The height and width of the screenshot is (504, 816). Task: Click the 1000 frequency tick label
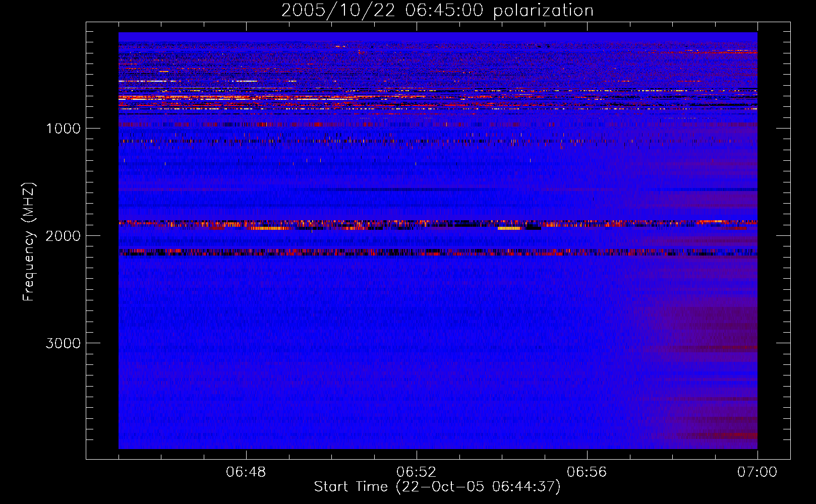[x=63, y=129]
